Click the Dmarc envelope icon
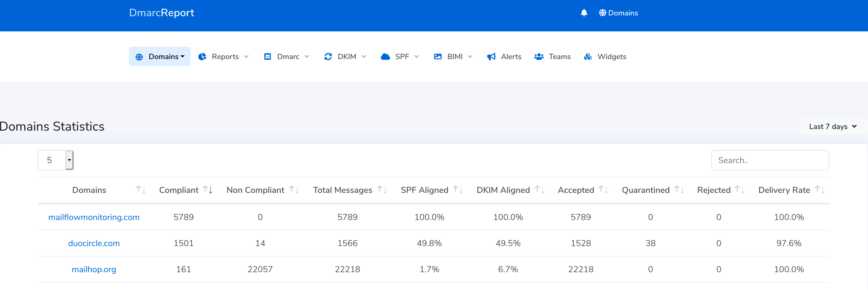The width and height of the screenshot is (868, 290). click(x=268, y=57)
